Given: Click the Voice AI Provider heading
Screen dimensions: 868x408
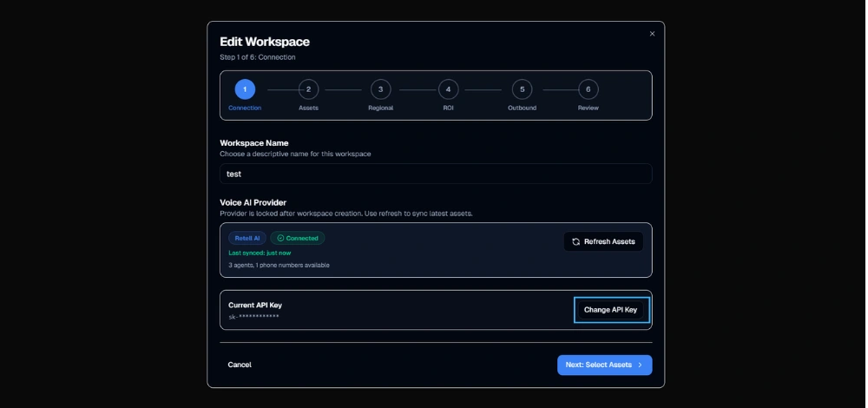Looking at the screenshot, I should (x=253, y=202).
